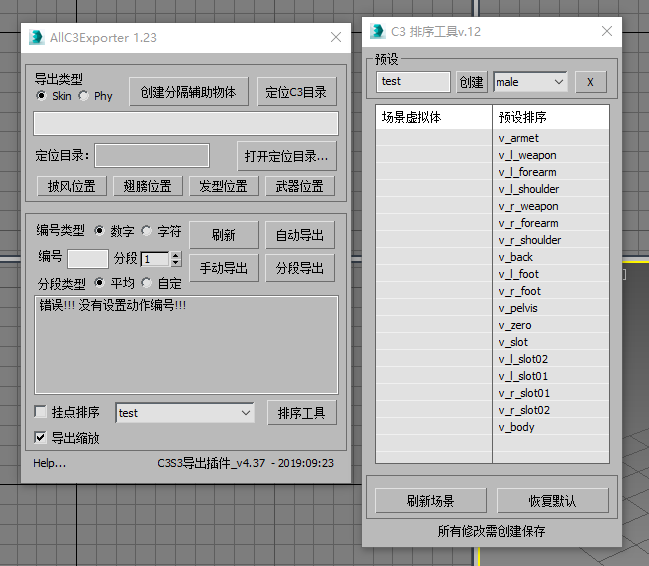Select v_pelvis row
Image resolution: width=649 pixels, height=566 pixels.
[550, 308]
